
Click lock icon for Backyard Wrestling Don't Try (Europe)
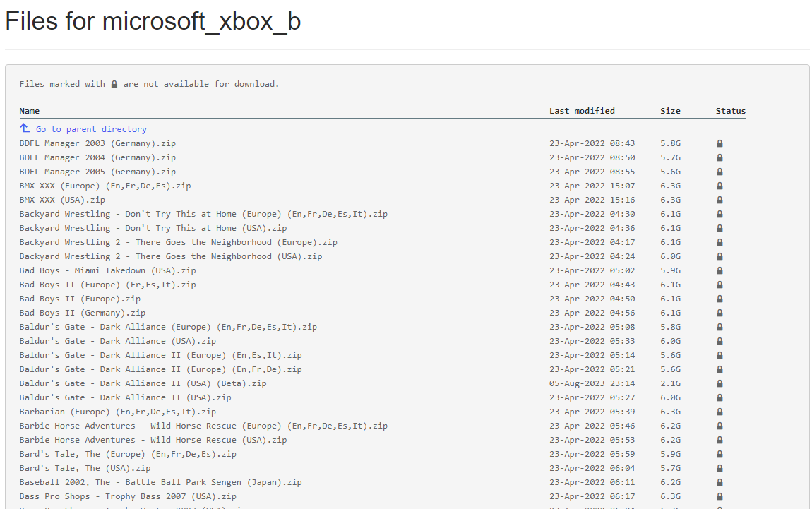coord(720,214)
